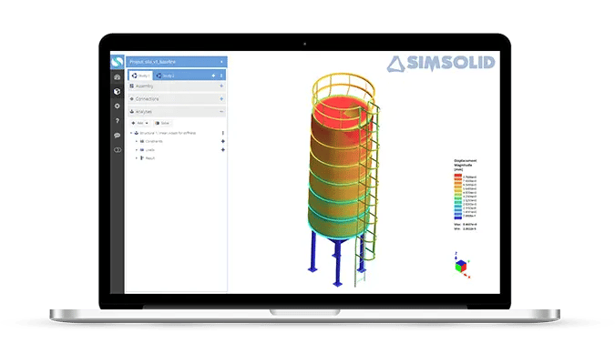Open the help question mark icon
The width and height of the screenshot is (615, 364).
(x=117, y=121)
